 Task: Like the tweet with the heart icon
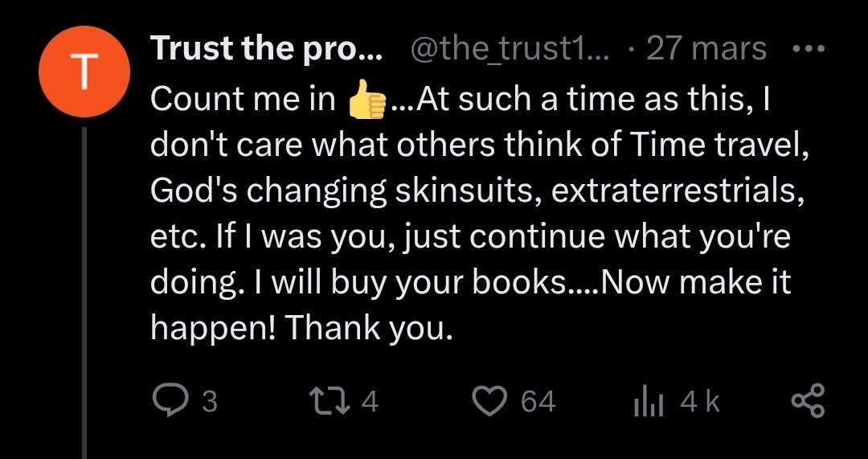[x=491, y=400]
